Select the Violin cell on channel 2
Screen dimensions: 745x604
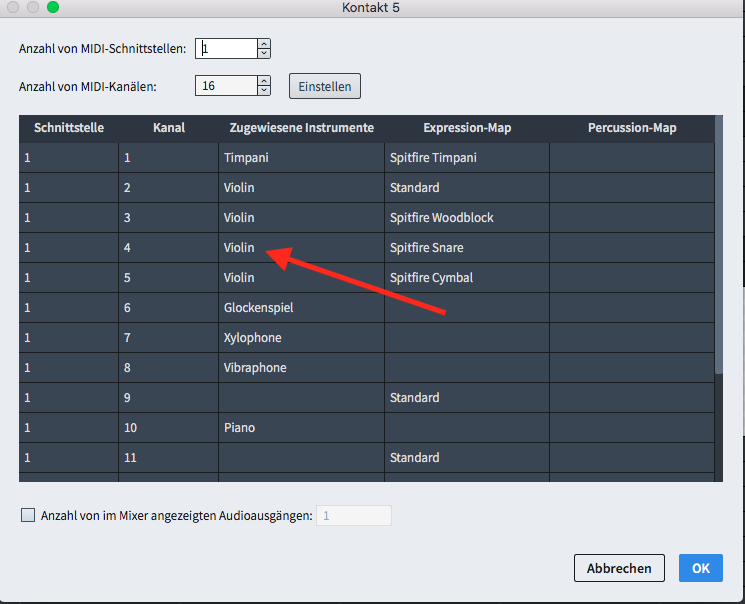[x=302, y=188]
